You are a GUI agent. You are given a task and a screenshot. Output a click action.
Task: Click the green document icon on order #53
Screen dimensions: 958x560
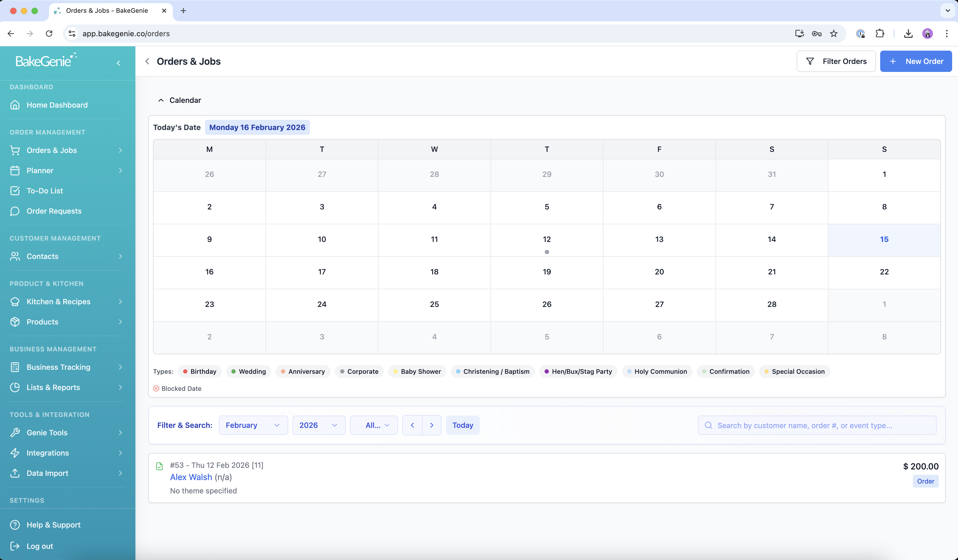[159, 466]
